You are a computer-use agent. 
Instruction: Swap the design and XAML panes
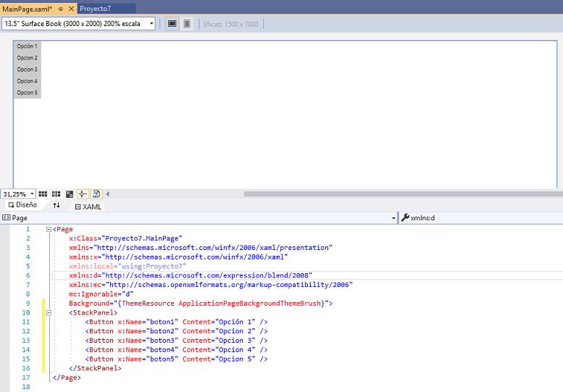[57, 205]
